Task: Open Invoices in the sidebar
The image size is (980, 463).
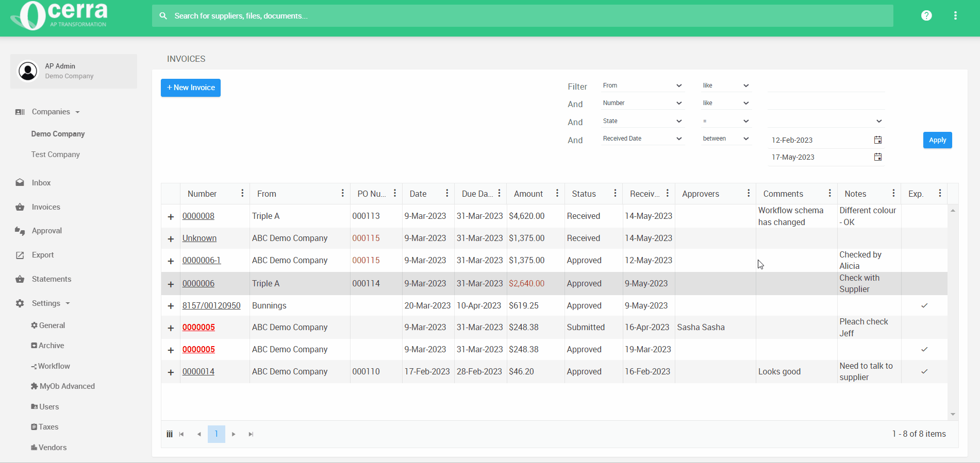Action: (46, 207)
